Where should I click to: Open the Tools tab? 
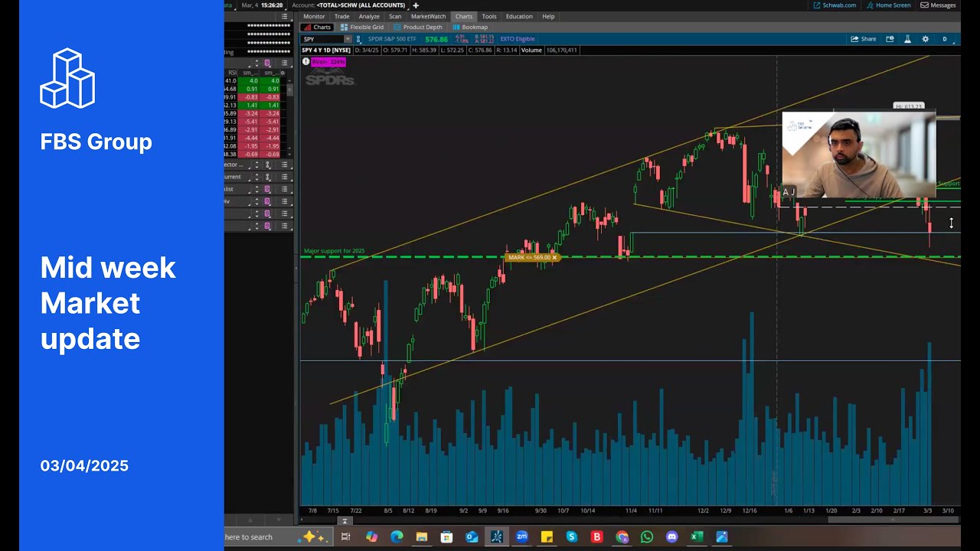tap(489, 16)
